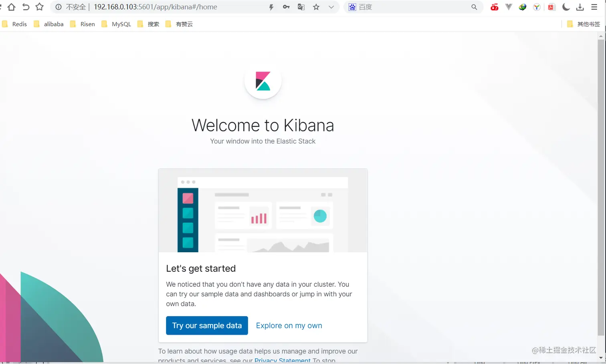Click the Welcome to Kibana heading
This screenshot has width=606, height=364.
[x=263, y=125]
